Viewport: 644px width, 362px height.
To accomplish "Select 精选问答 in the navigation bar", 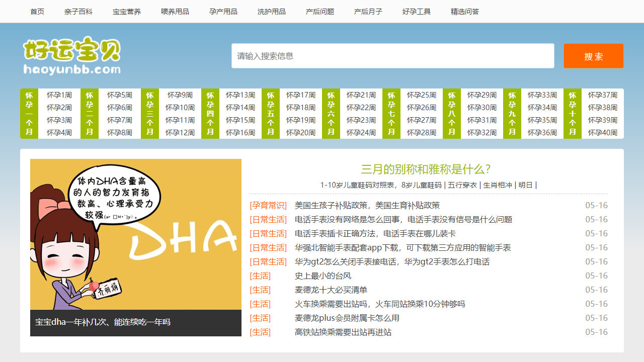I will tap(465, 12).
